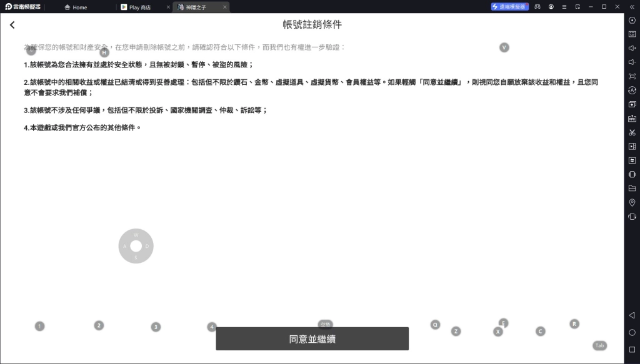
Task: Open the location pin icon in sidebar
Action: [632, 202]
